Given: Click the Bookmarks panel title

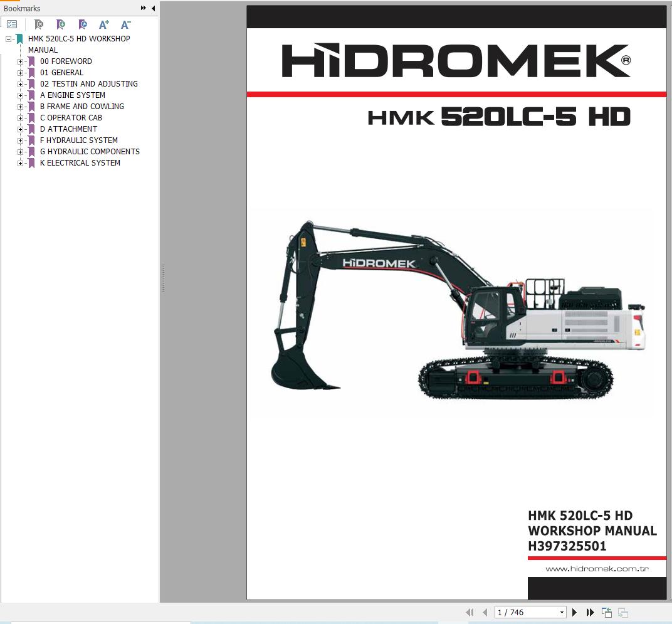Looking at the screenshot, I should (22, 8).
